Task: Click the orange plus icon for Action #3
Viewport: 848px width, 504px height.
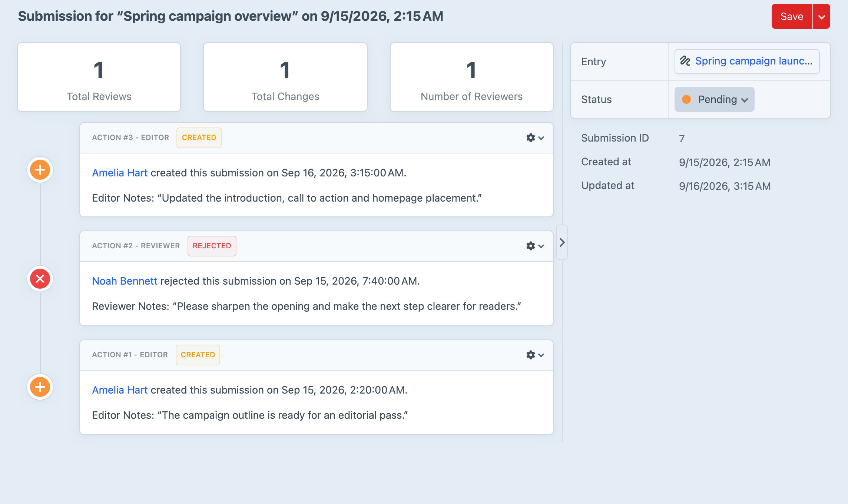Action: coord(40,170)
